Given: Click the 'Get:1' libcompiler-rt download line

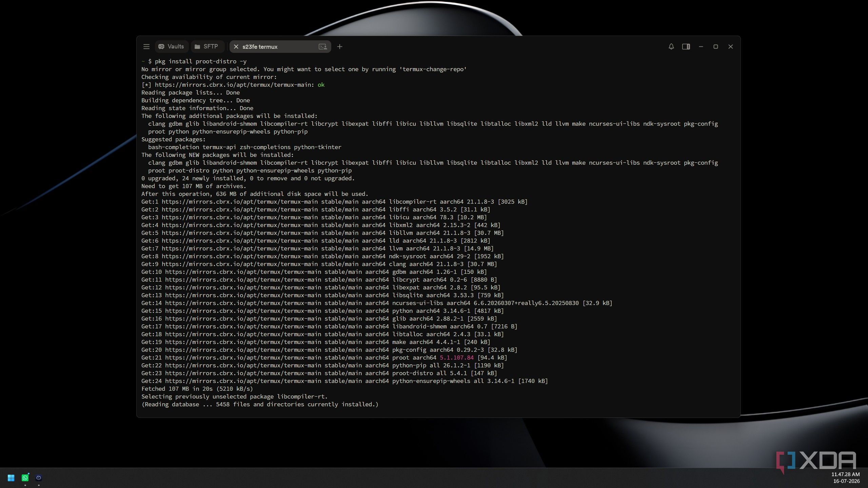Looking at the screenshot, I should pos(334,202).
